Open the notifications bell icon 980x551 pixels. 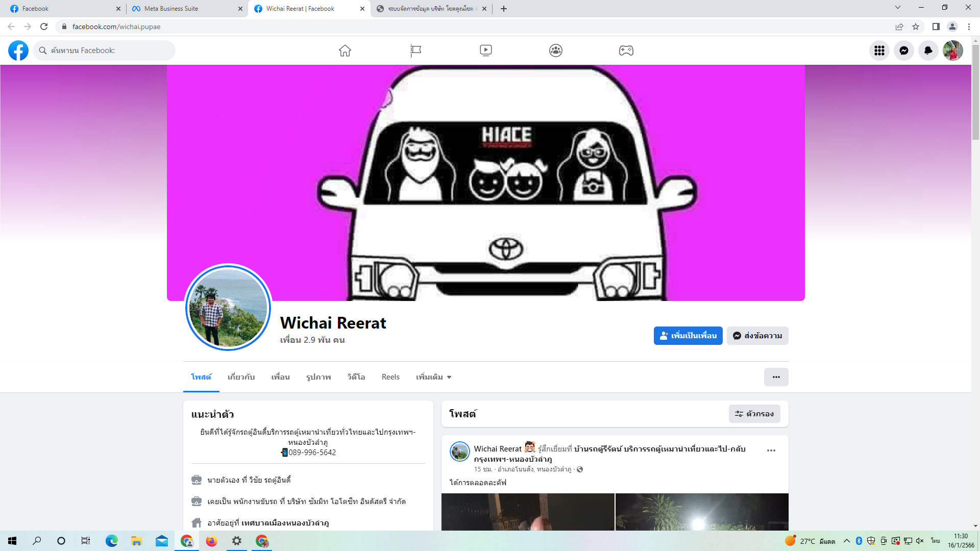(928, 51)
